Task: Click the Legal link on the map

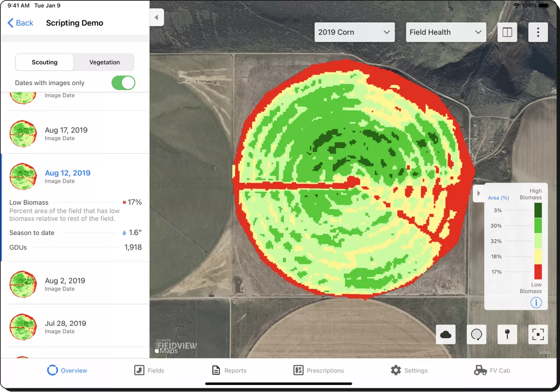Action: (545, 352)
